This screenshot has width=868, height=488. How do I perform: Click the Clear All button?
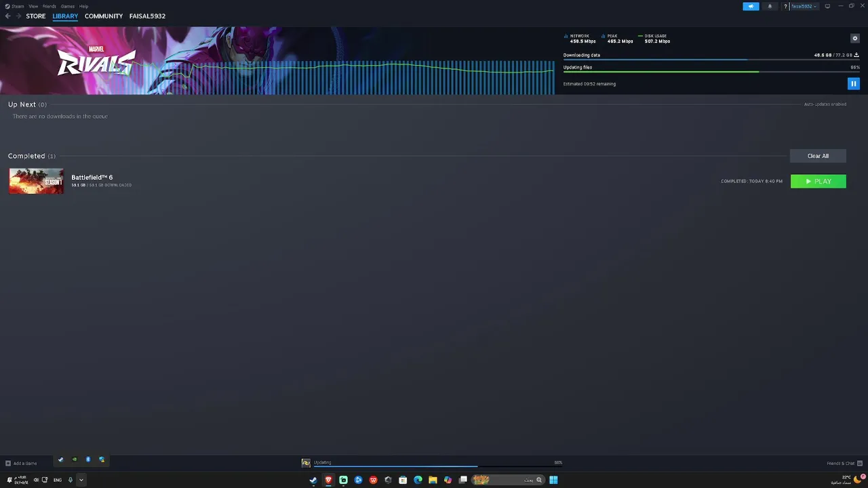pos(818,156)
